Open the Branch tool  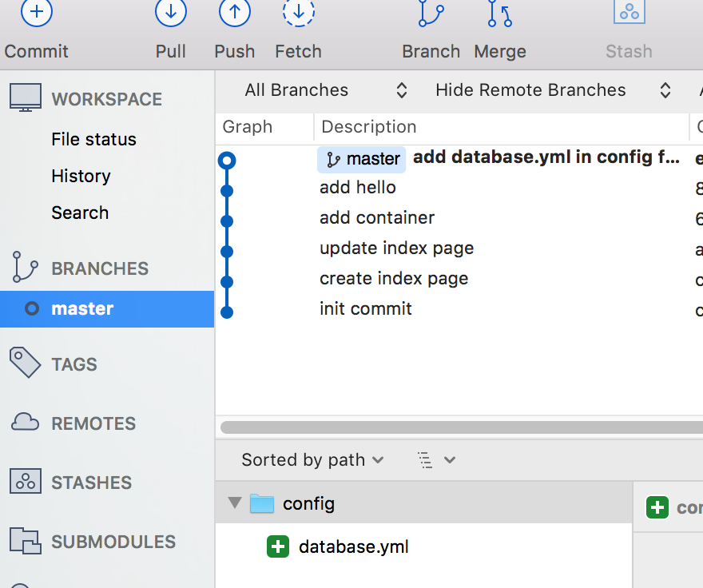click(x=431, y=13)
